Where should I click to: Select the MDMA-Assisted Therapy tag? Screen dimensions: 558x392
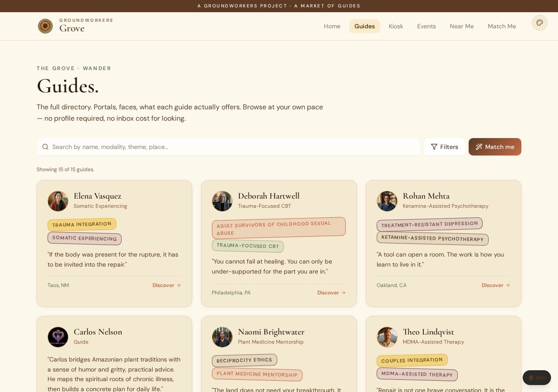417,374
